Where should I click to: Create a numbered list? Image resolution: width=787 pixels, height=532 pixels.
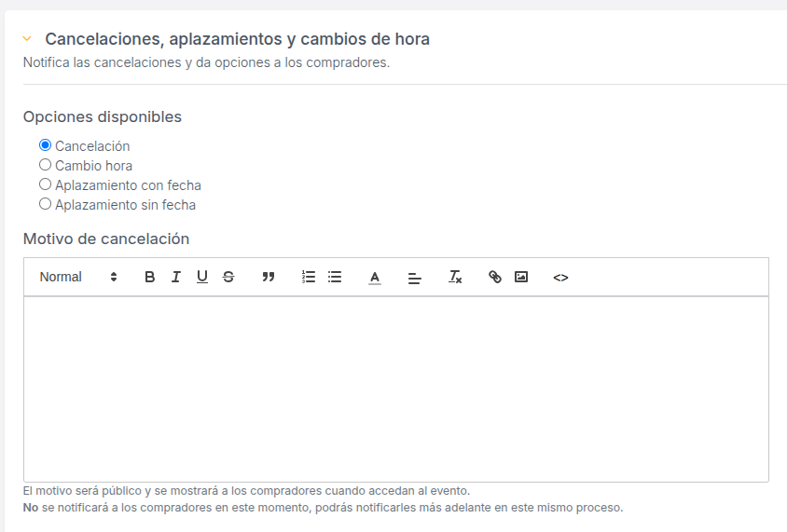click(x=309, y=277)
